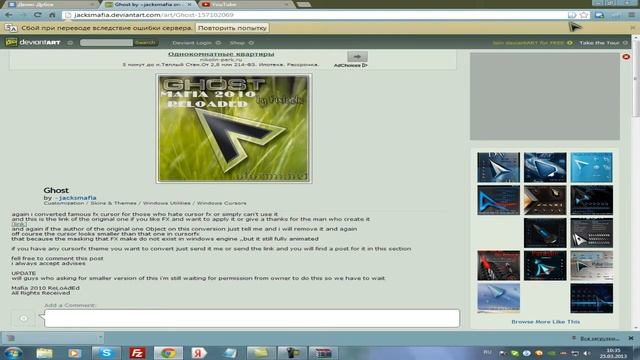Click the deviantART logo

pyautogui.click(x=33, y=42)
